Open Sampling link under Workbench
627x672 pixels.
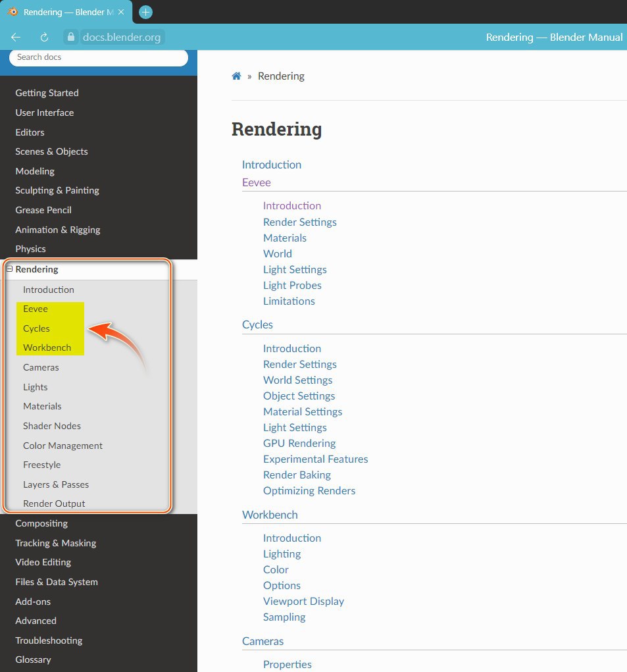click(284, 617)
